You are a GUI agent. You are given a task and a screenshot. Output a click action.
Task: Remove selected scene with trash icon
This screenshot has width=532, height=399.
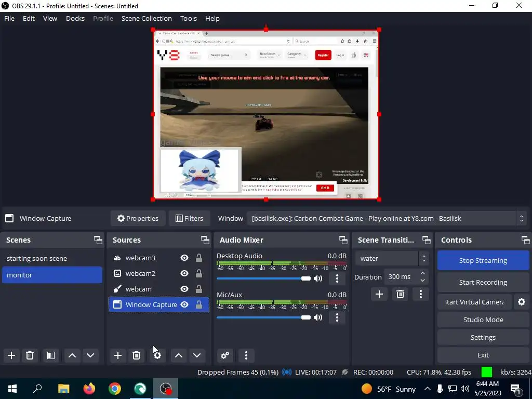[30, 355]
